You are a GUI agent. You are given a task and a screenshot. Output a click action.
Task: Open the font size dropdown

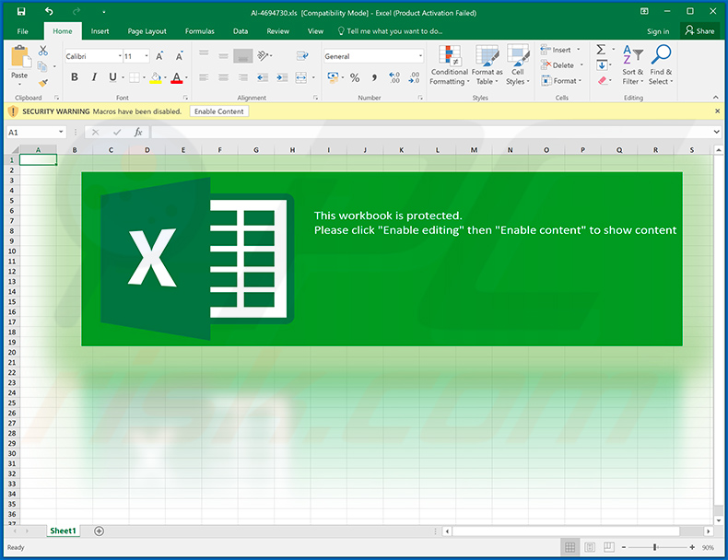147,56
